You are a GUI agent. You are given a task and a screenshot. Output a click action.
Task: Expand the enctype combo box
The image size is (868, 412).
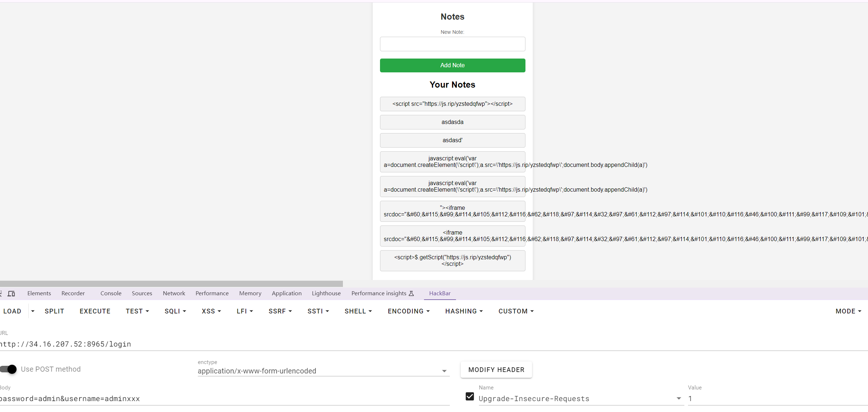444,371
